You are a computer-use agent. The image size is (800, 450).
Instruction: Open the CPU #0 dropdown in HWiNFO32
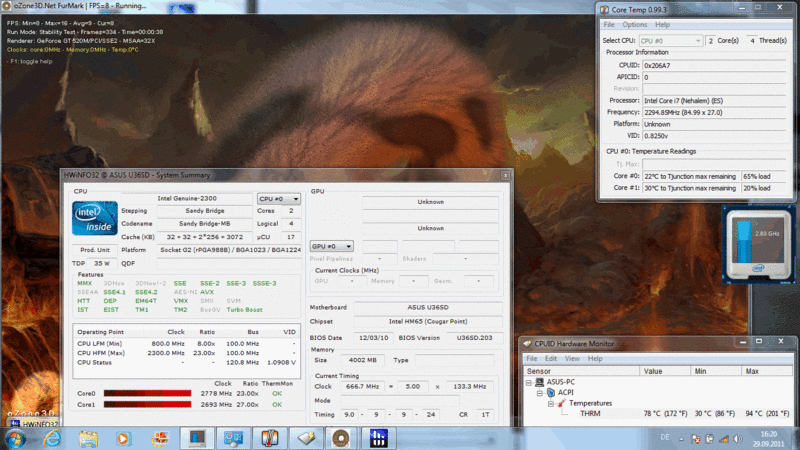[279, 198]
